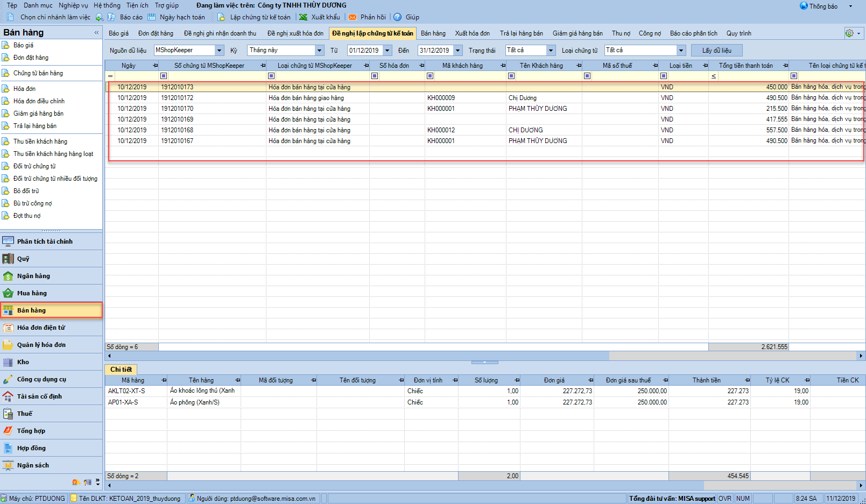
Task: Click Lập chứng từ kế toán toolbar button
Action: (260, 17)
